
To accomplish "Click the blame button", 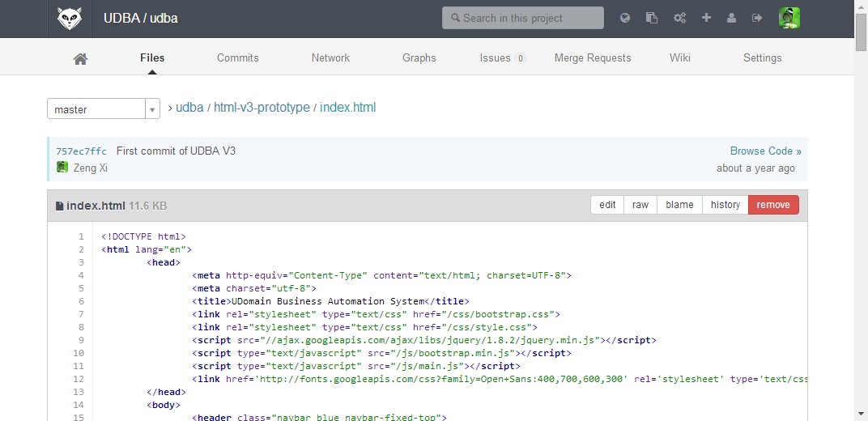I will point(679,205).
